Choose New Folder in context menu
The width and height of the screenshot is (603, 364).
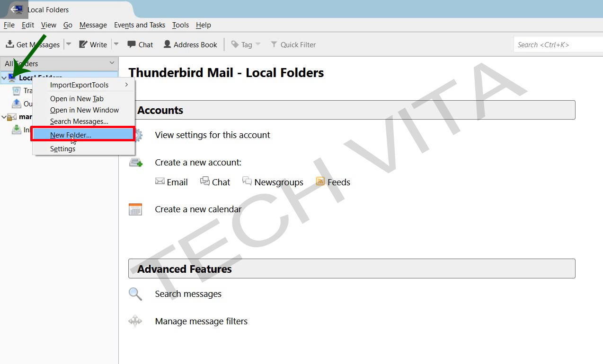(x=84, y=135)
